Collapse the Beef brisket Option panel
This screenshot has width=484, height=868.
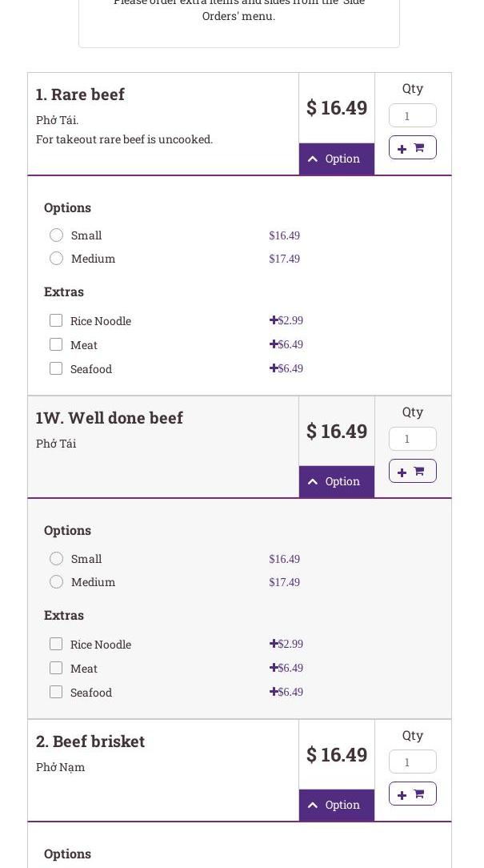tap(336, 805)
